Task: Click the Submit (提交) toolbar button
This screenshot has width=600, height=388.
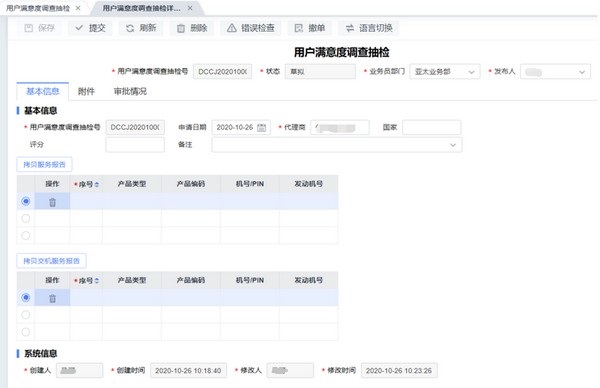Action: pos(90,28)
